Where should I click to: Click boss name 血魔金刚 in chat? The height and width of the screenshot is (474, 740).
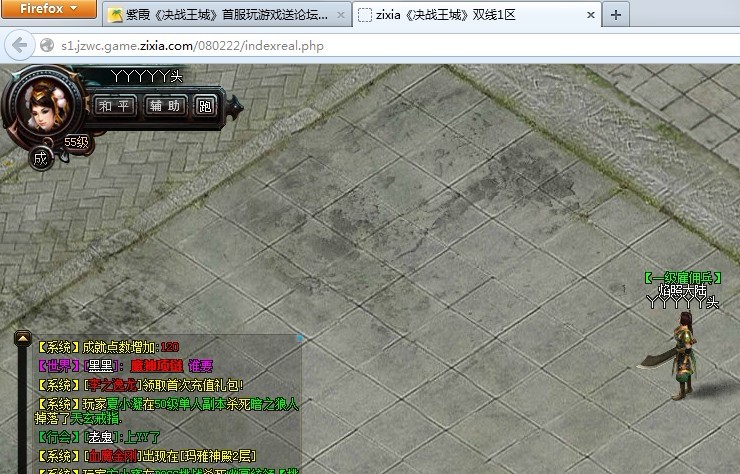(x=113, y=456)
